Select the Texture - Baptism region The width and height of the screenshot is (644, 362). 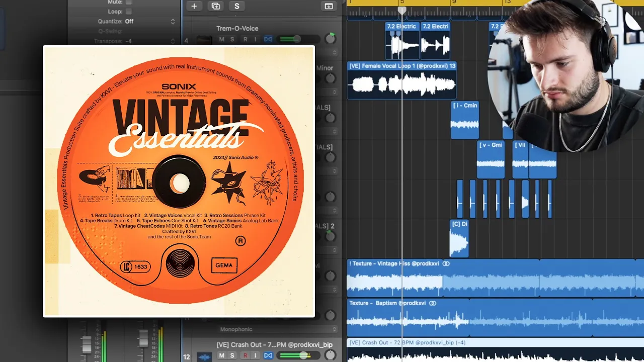pyautogui.click(x=496, y=317)
